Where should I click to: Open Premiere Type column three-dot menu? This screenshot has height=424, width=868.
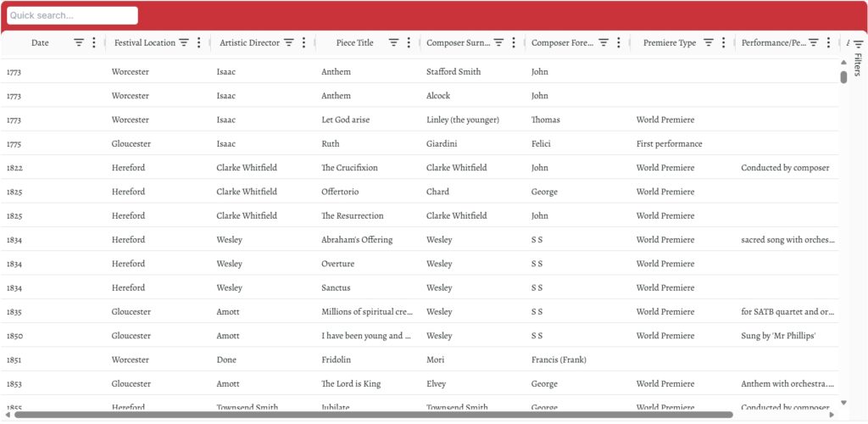724,42
